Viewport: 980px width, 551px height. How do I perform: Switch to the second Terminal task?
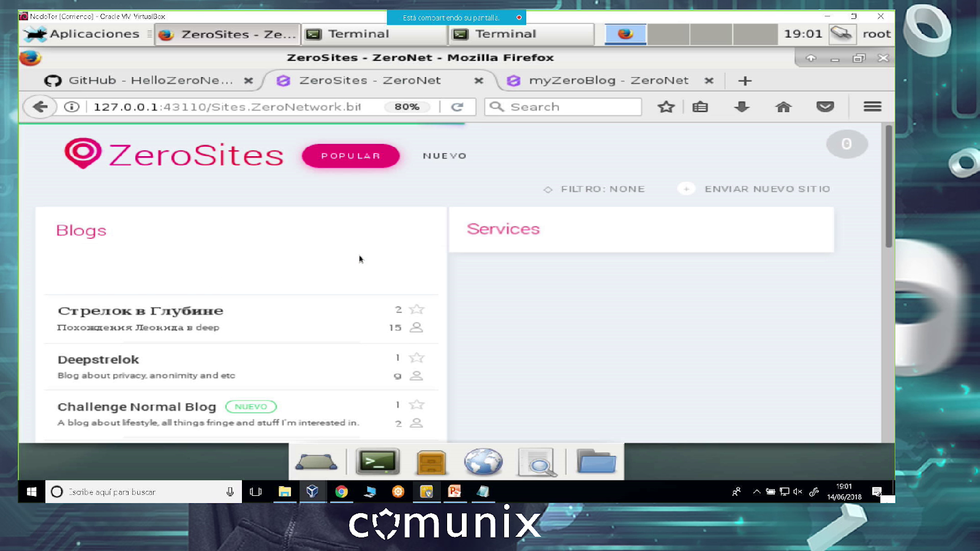[522, 34]
